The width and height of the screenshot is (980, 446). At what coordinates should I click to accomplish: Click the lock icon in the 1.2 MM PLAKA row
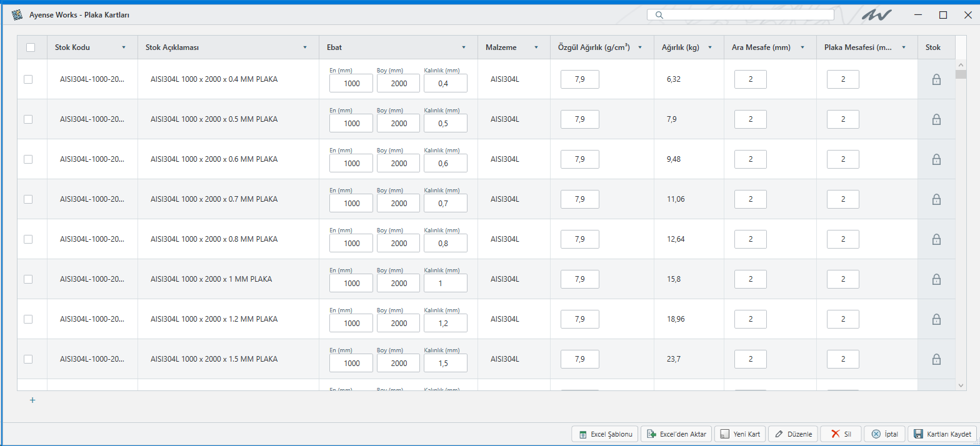936,319
